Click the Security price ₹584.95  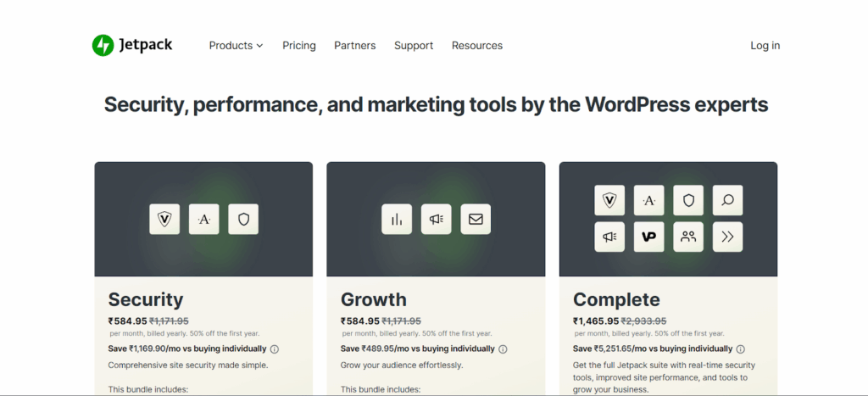[x=127, y=321]
